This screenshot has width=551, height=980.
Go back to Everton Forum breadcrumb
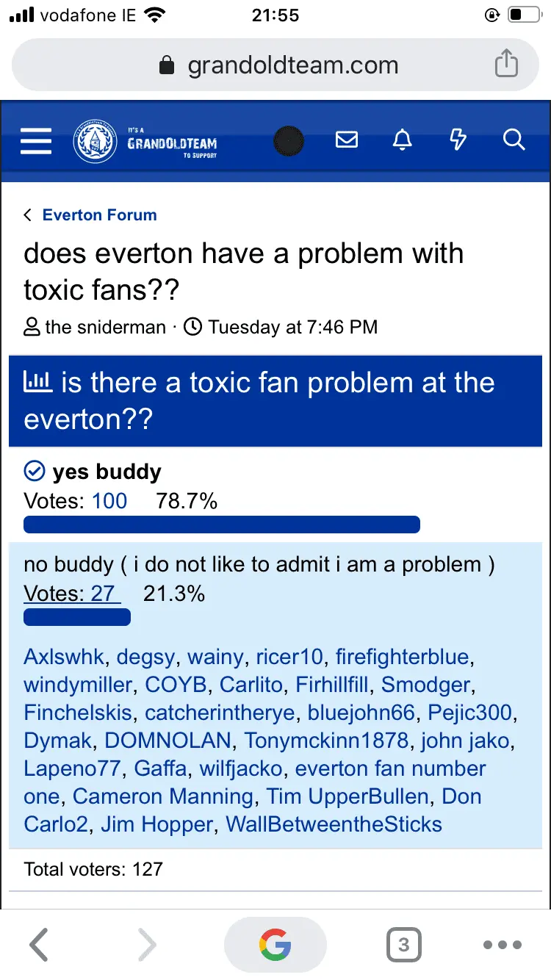click(x=99, y=215)
